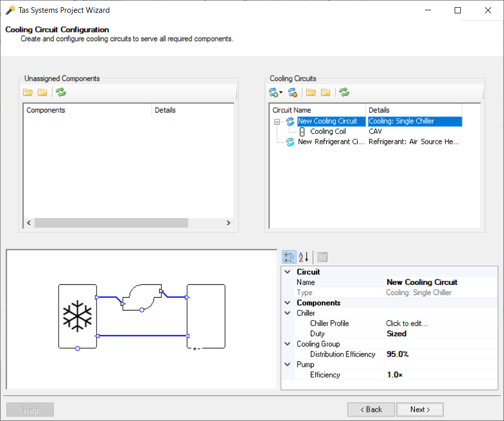Click the Distribution Efficiency property label
The height and width of the screenshot is (421, 504).
(343, 354)
